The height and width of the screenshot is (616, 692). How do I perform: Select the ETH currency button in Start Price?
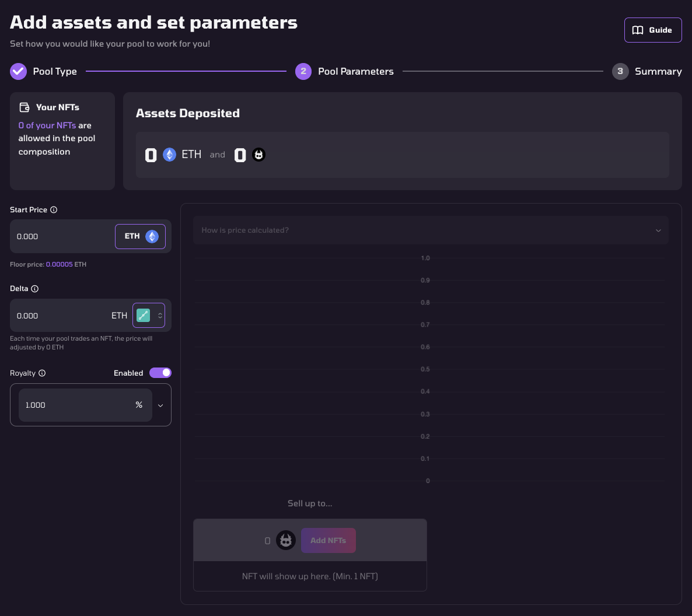coord(140,237)
